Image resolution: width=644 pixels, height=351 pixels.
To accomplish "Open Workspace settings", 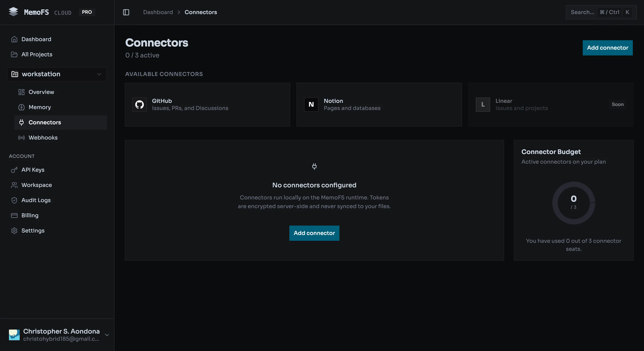I will [x=57, y=185].
